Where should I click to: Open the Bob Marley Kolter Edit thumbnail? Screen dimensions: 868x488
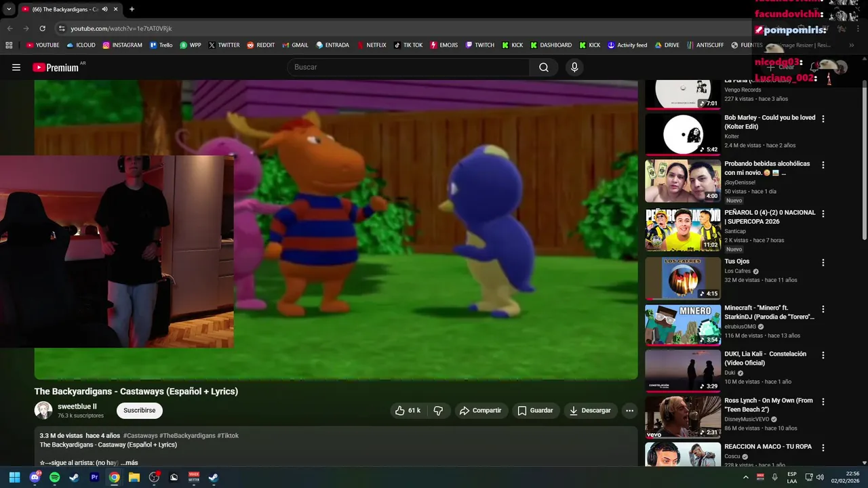(683, 134)
